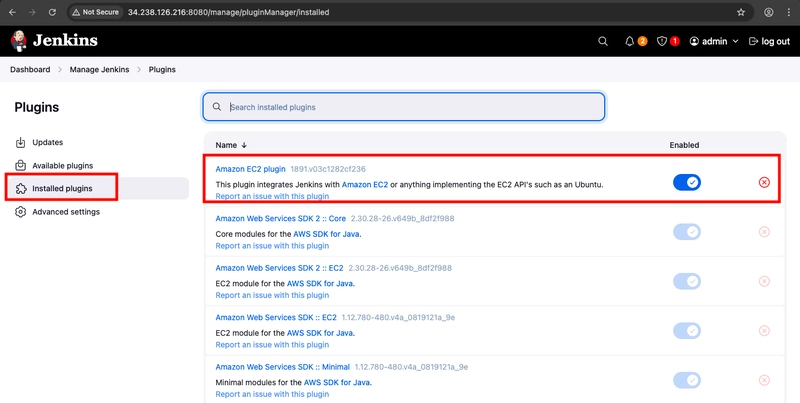Click the Enabled column header
The image size is (800, 403).
click(x=684, y=145)
